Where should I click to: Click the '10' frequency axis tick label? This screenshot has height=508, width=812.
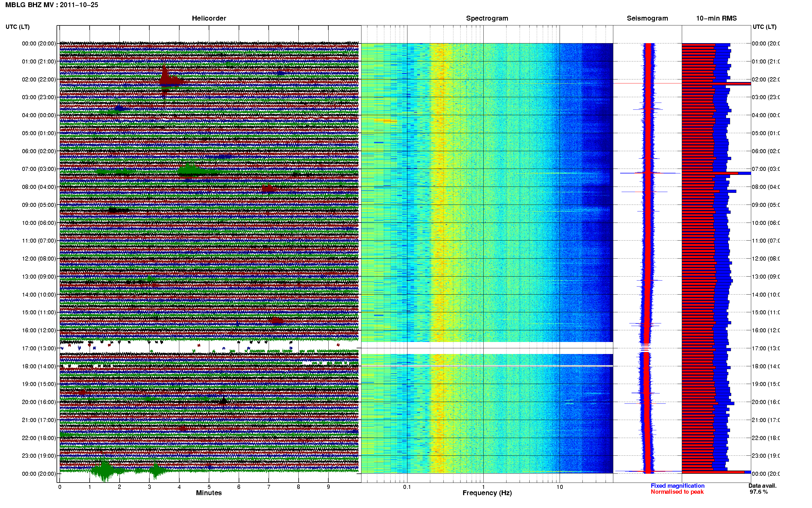coord(560,487)
